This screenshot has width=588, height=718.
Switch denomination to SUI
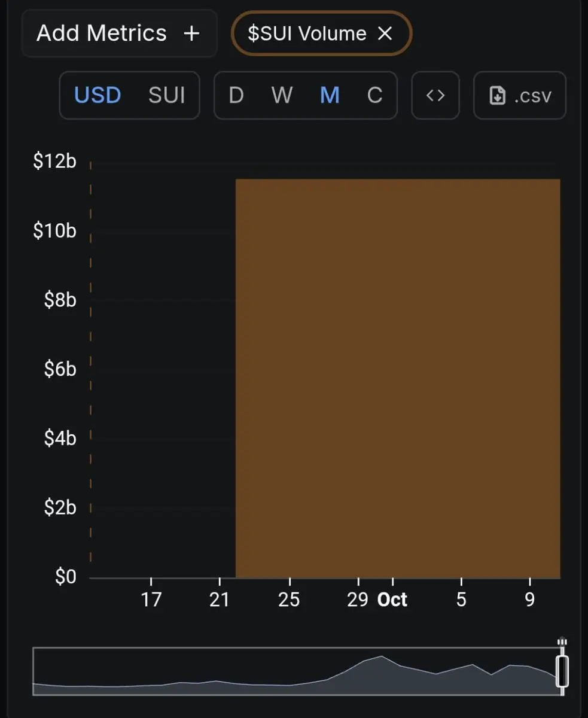coord(166,95)
